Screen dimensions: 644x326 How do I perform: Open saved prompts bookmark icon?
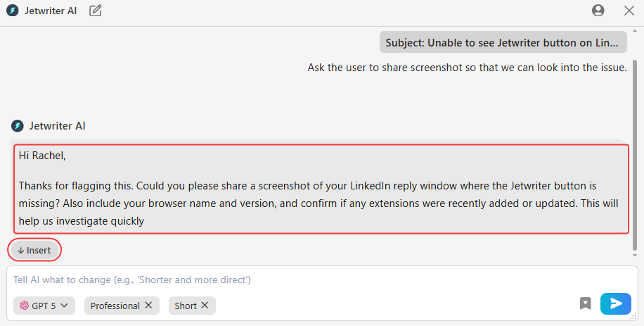586,303
